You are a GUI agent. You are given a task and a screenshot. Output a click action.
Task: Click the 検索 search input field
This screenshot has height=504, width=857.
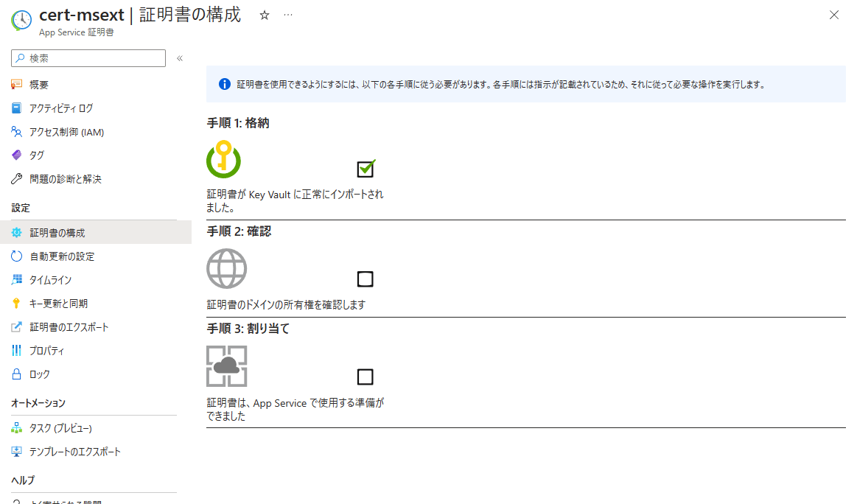point(88,58)
